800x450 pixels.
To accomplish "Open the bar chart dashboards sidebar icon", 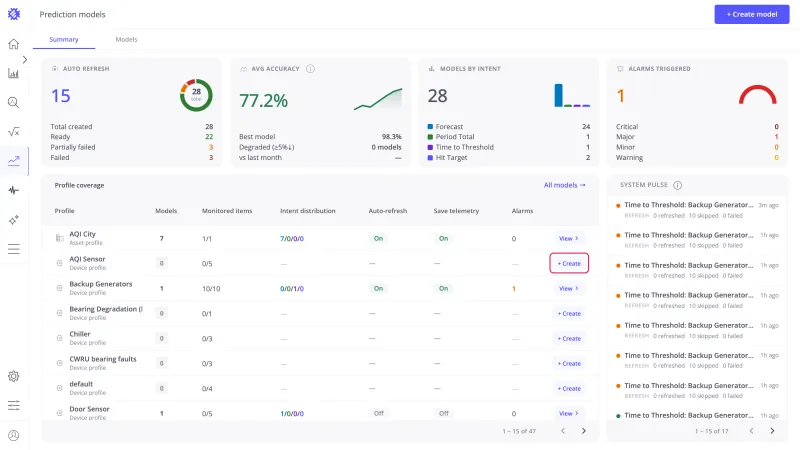I will [x=14, y=73].
